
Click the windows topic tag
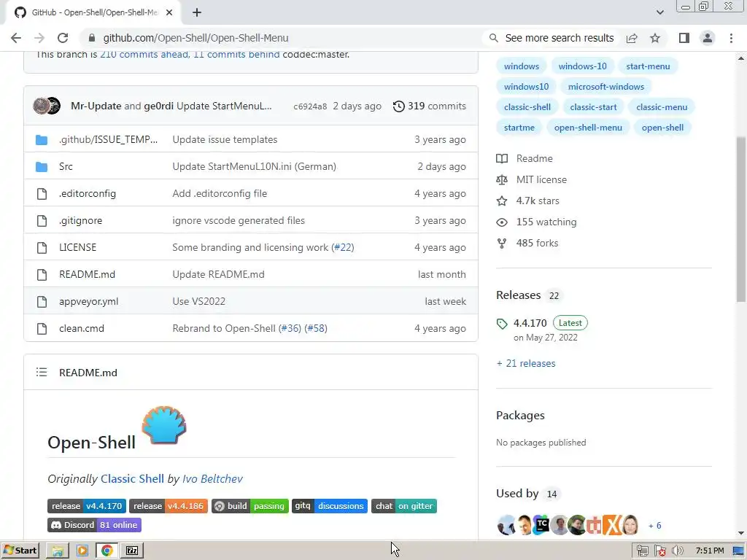coord(522,66)
